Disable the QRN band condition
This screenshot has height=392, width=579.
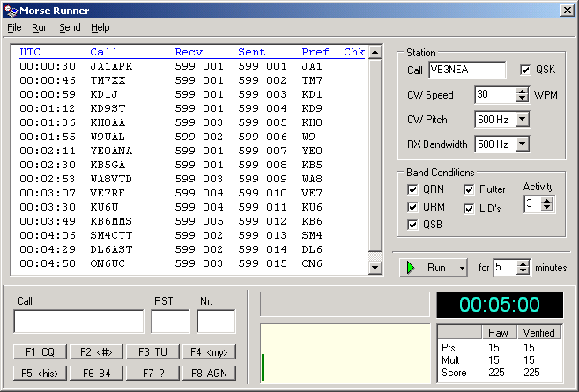tap(412, 189)
